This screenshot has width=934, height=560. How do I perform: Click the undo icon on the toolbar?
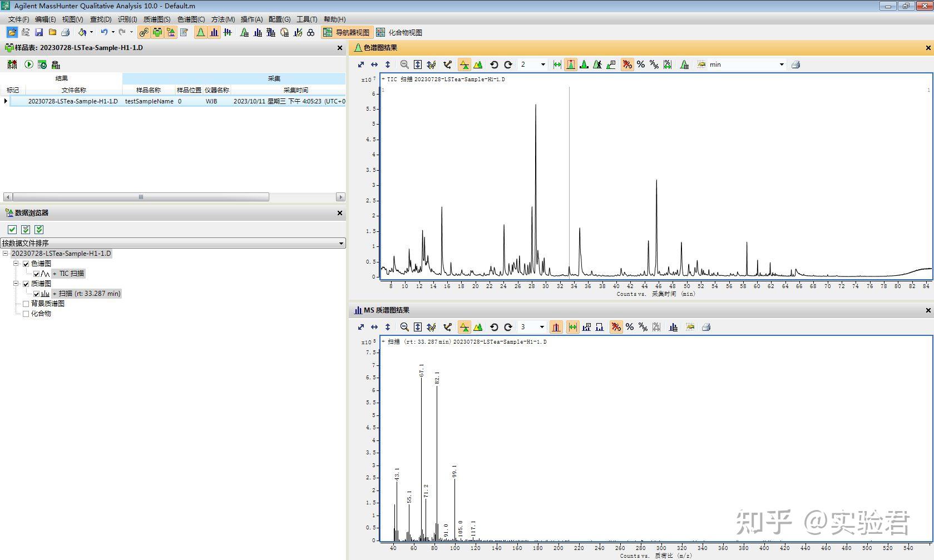pos(103,32)
